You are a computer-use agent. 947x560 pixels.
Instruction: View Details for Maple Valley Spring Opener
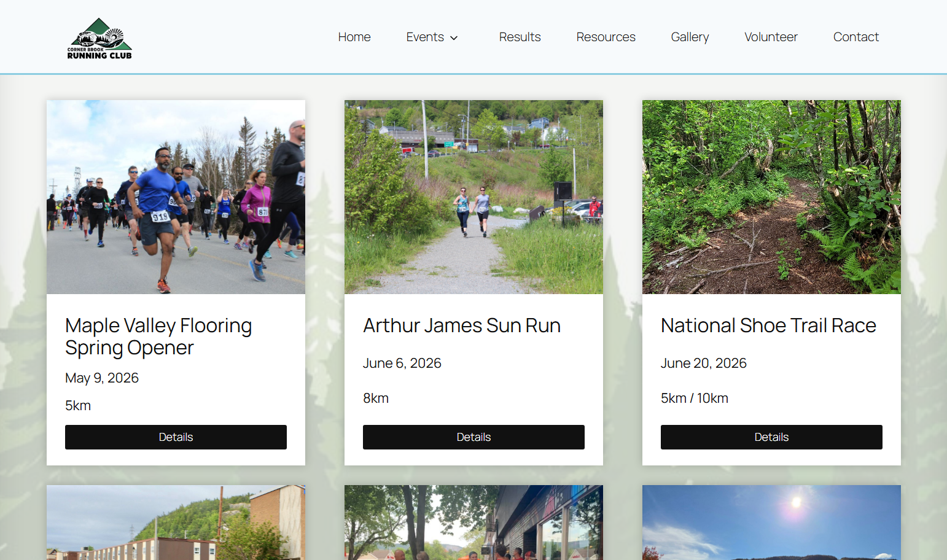pyautogui.click(x=176, y=437)
